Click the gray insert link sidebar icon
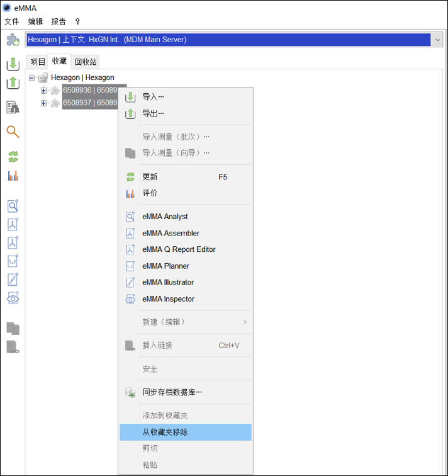This screenshot has height=476, width=448. 13,347
